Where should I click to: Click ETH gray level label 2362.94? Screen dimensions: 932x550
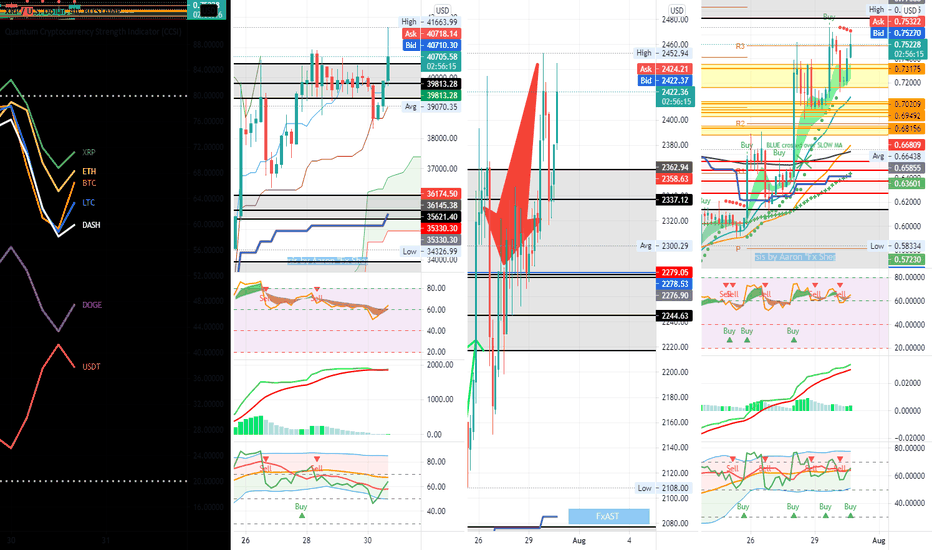pyautogui.click(x=674, y=168)
